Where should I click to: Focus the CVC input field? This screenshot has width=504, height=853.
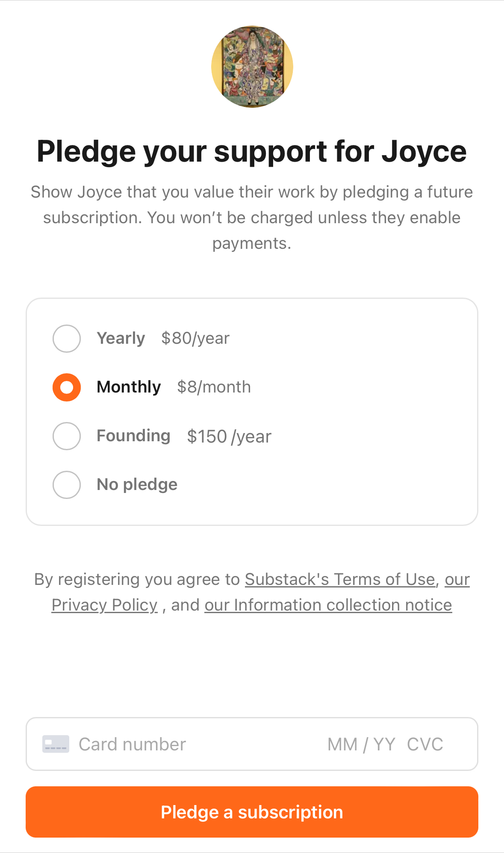[425, 744]
